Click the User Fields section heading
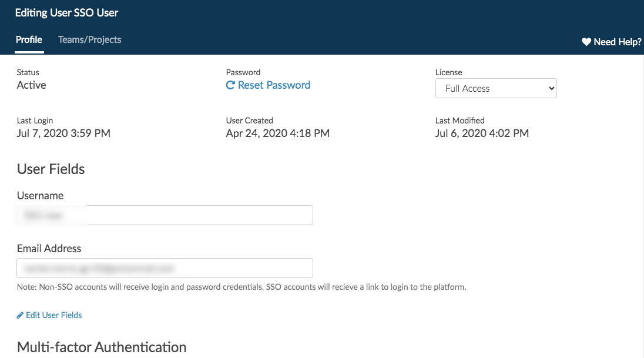The width and height of the screenshot is (644, 358). 51,169
